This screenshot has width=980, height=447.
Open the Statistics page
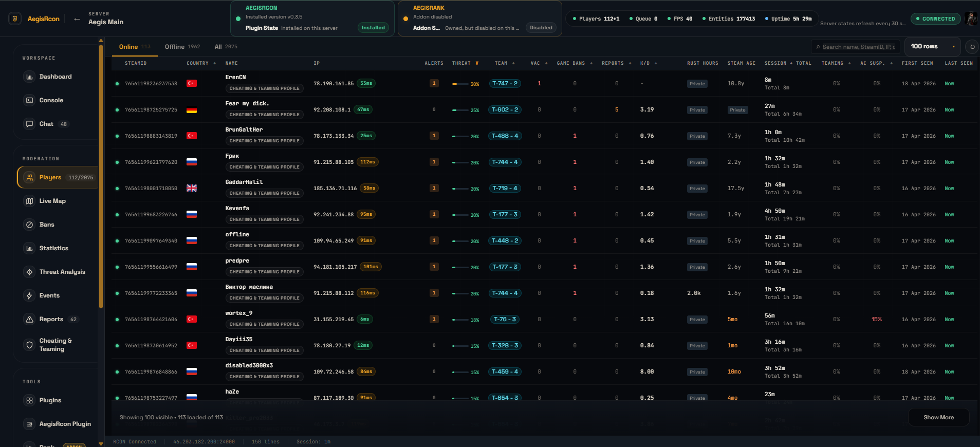coord(53,248)
